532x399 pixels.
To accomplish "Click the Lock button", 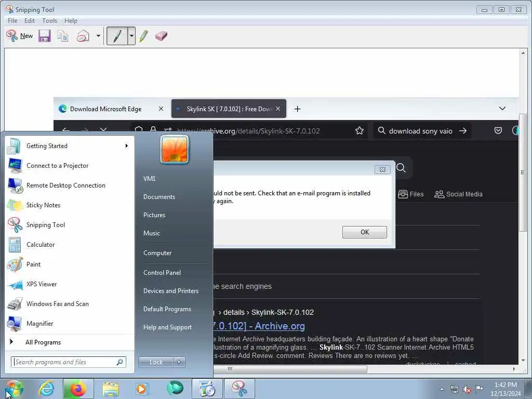I will tap(156, 362).
